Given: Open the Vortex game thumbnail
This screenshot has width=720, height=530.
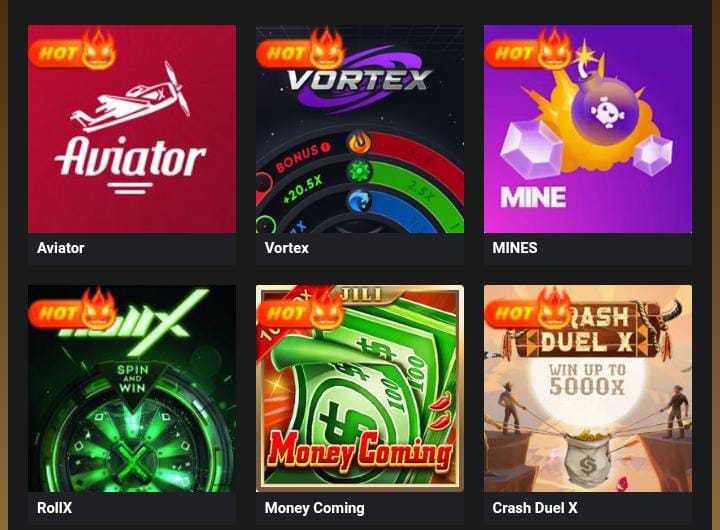Looking at the screenshot, I should click(x=360, y=129).
